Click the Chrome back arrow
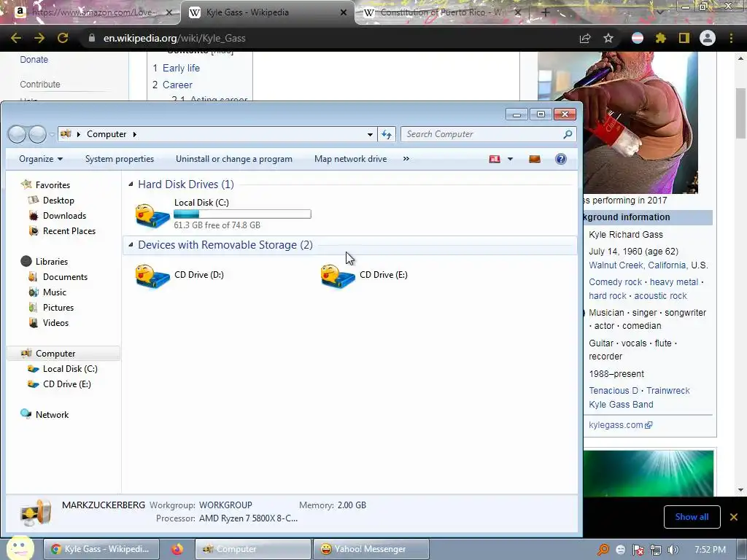Screen dimensions: 747x560 coord(16,38)
